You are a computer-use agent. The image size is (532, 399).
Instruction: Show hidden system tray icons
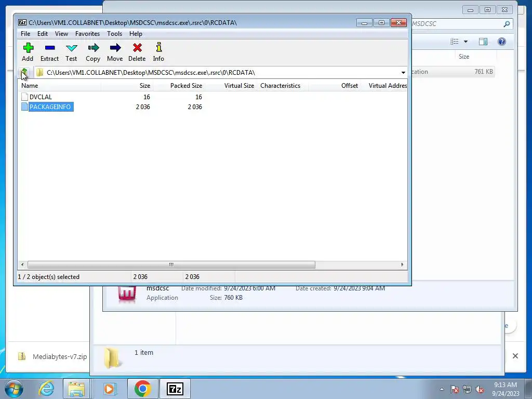442,389
